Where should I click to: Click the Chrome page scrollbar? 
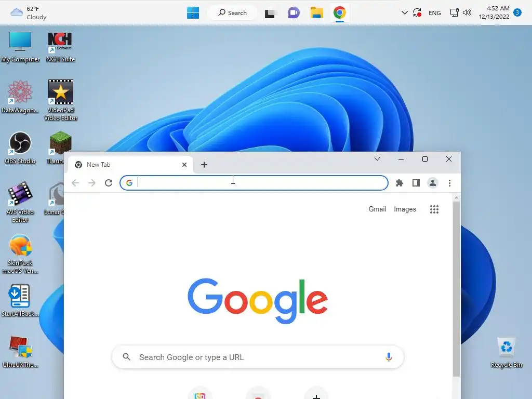click(456, 288)
